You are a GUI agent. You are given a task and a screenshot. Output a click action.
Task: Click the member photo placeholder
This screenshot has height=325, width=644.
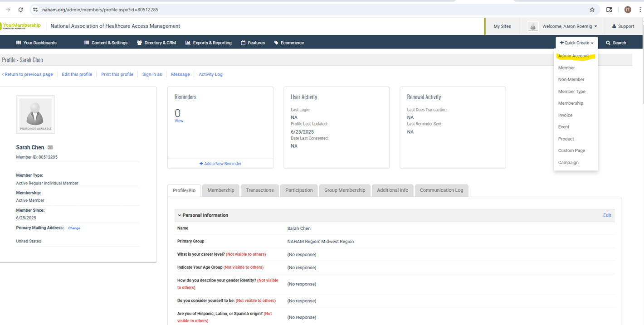35,114
